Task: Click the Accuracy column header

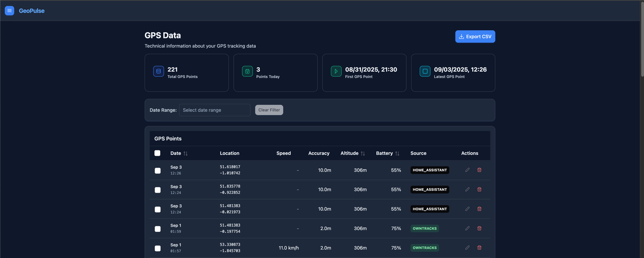Action: tap(319, 153)
